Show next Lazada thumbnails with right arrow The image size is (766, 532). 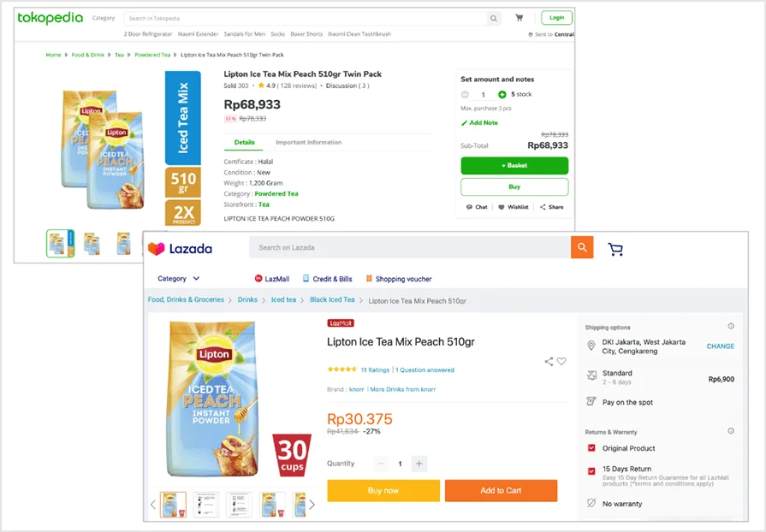312,505
